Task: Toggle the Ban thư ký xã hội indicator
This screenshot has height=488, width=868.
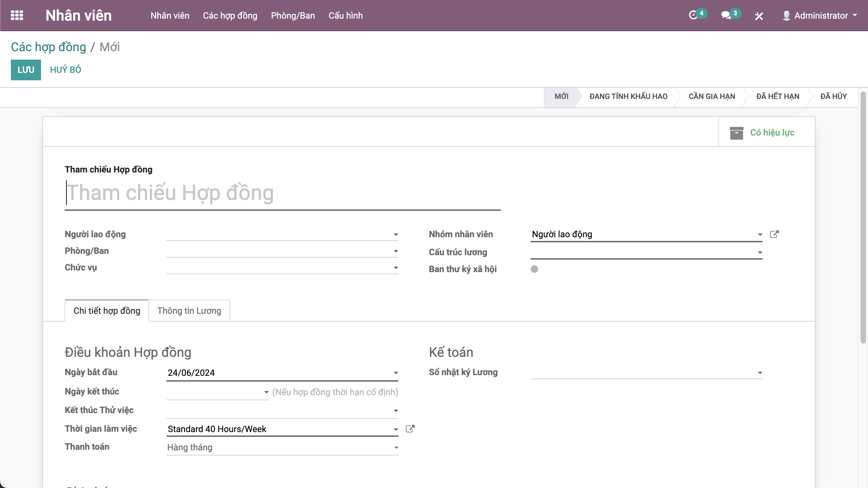Action: coord(534,269)
